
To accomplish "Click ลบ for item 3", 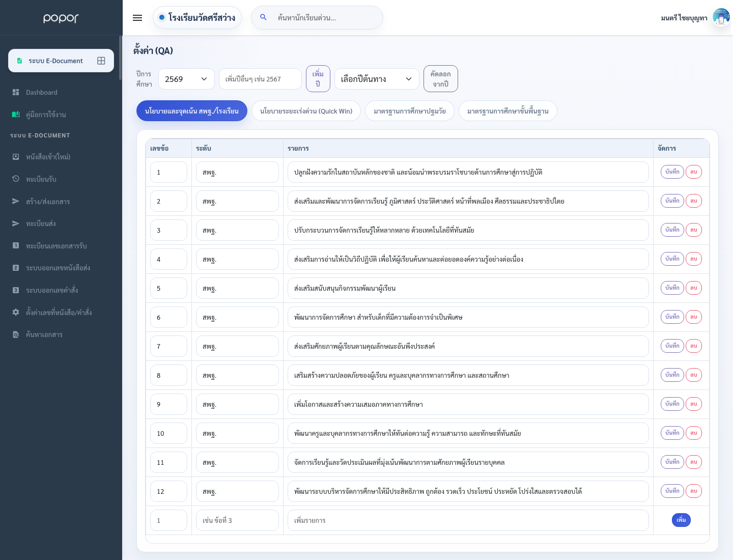I will [x=694, y=230].
